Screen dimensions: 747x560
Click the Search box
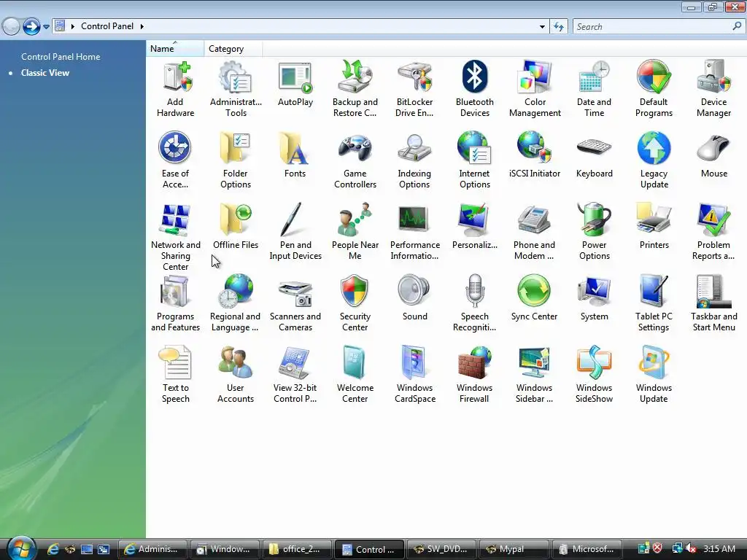pos(657,27)
